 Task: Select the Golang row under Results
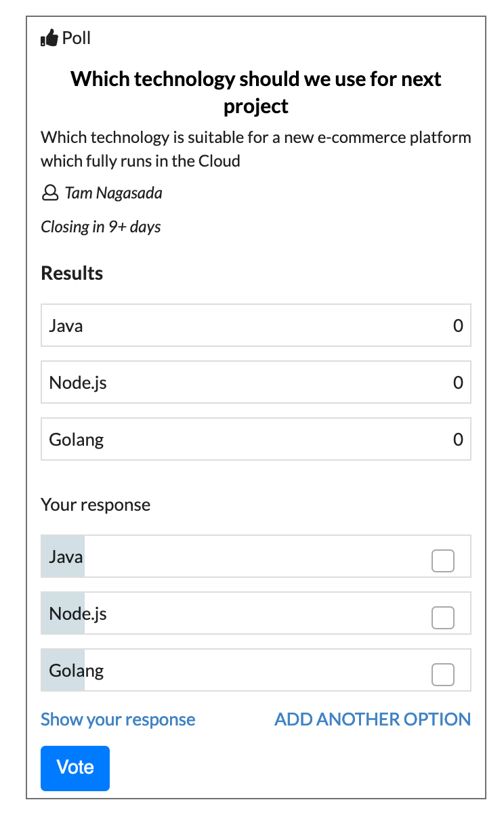(x=256, y=440)
